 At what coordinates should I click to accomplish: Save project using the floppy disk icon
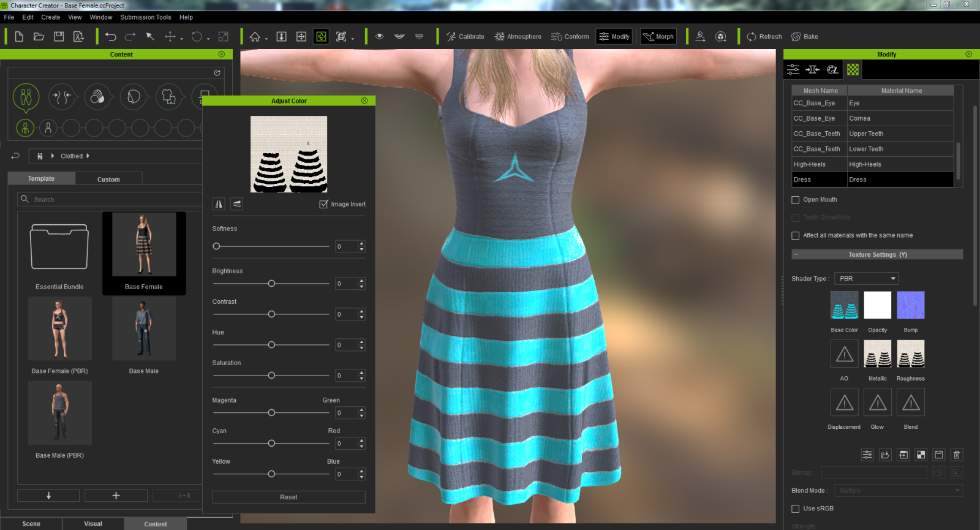(x=59, y=37)
